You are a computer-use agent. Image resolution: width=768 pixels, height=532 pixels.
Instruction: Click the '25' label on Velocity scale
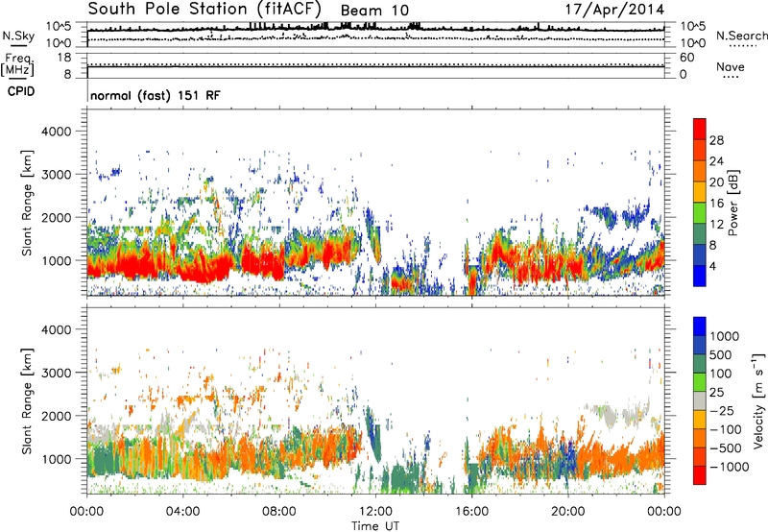716,392
